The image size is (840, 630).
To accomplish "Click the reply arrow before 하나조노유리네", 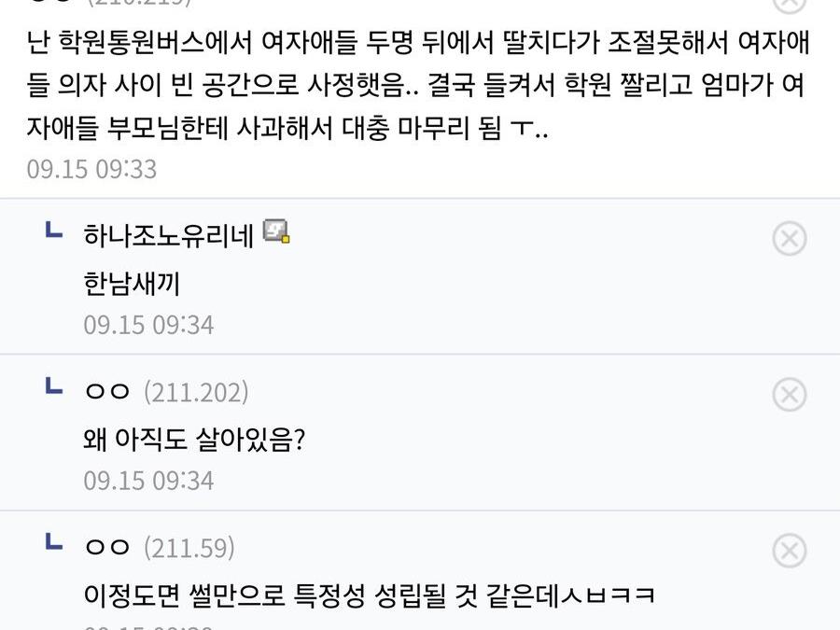I will pos(54,231).
